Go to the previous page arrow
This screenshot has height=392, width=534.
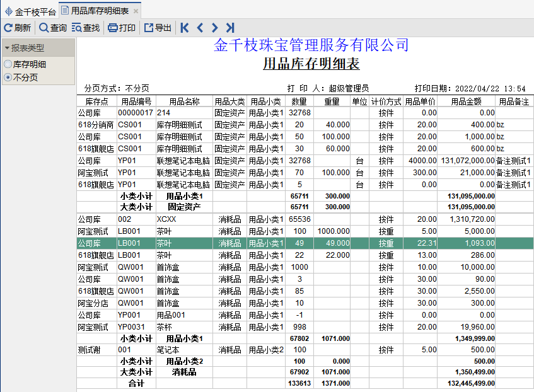(200, 28)
